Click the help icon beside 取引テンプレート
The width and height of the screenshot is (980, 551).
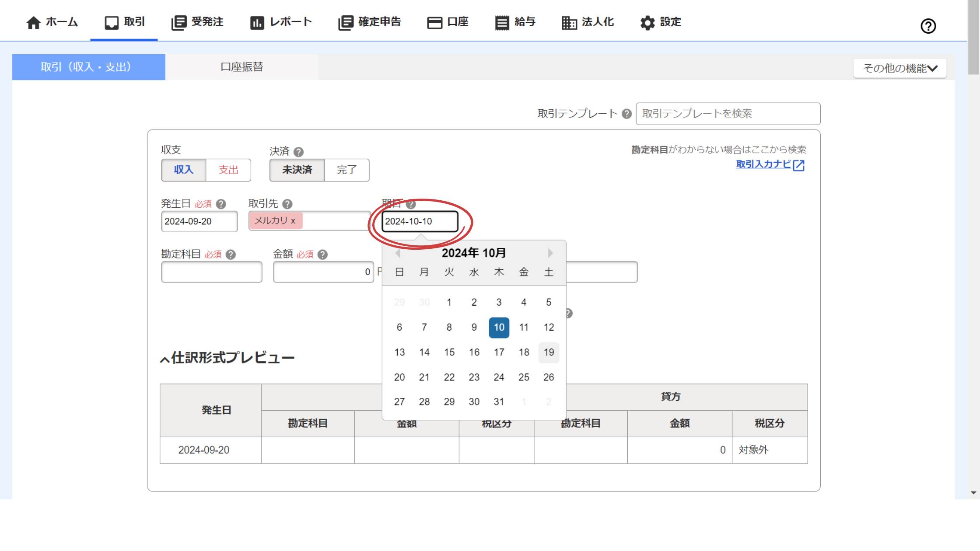[x=626, y=114]
